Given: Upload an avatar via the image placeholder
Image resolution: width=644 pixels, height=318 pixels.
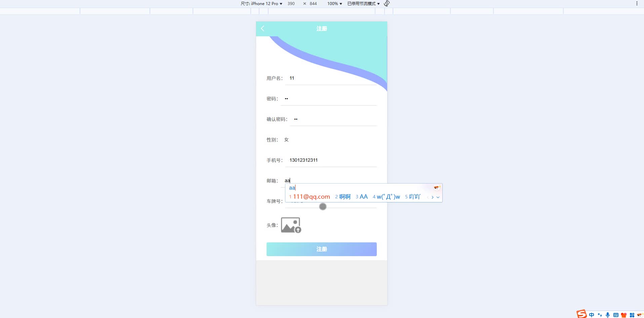Looking at the screenshot, I should point(291,225).
